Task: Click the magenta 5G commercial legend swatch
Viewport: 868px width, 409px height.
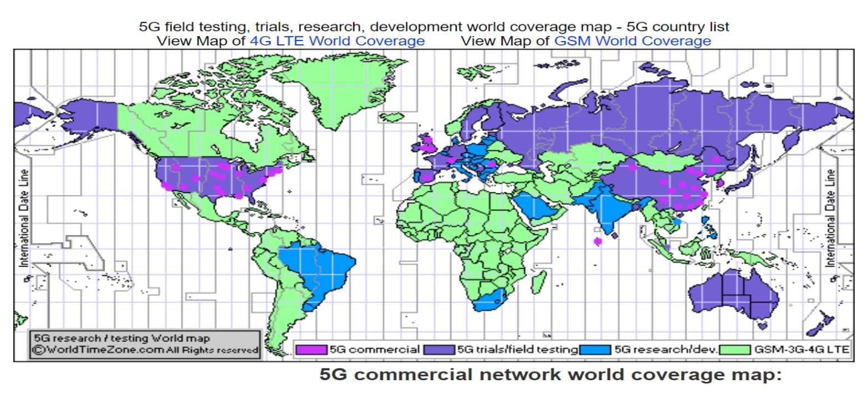Action: (312, 350)
